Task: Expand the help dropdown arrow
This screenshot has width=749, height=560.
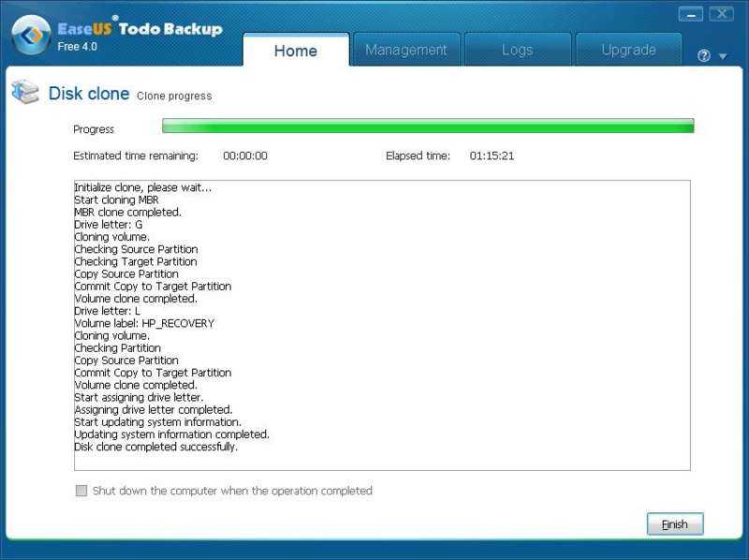Action: pyautogui.click(x=723, y=56)
